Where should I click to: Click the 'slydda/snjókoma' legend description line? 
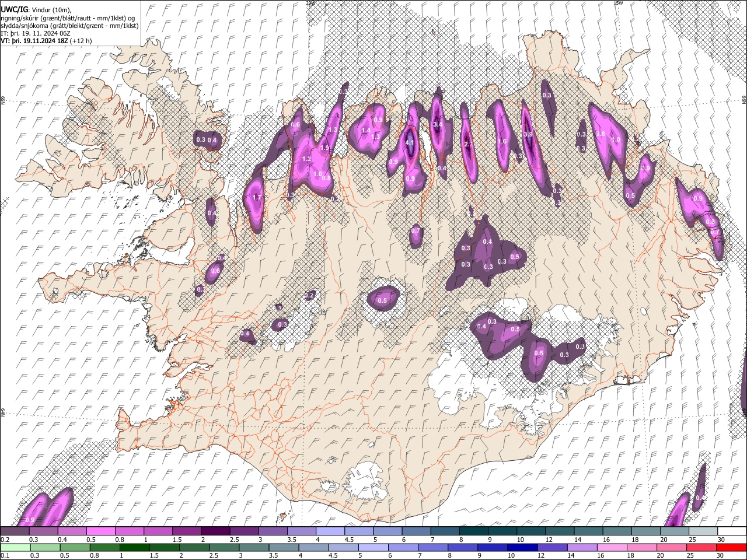pyautogui.click(x=69, y=26)
